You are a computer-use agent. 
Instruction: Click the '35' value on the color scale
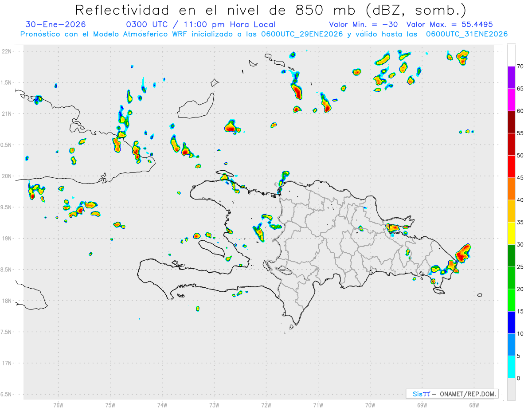click(x=520, y=223)
